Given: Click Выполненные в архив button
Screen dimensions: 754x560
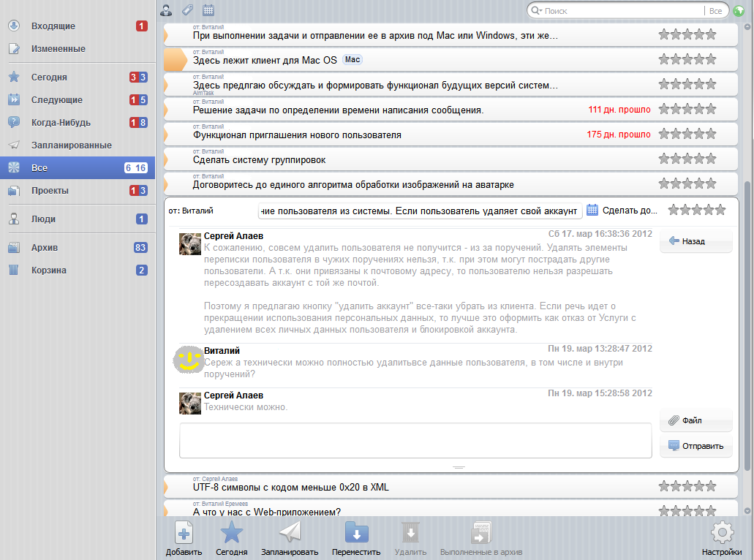Looking at the screenshot, I should (x=481, y=539).
